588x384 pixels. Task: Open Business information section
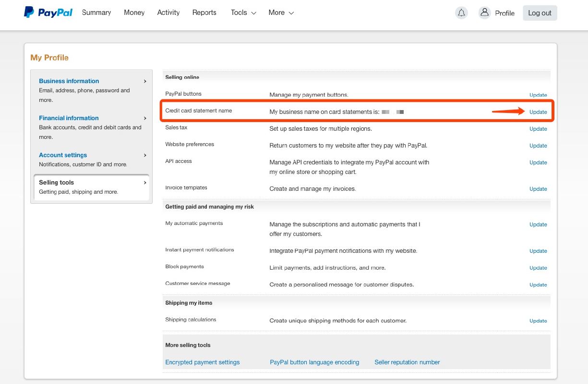tap(69, 81)
